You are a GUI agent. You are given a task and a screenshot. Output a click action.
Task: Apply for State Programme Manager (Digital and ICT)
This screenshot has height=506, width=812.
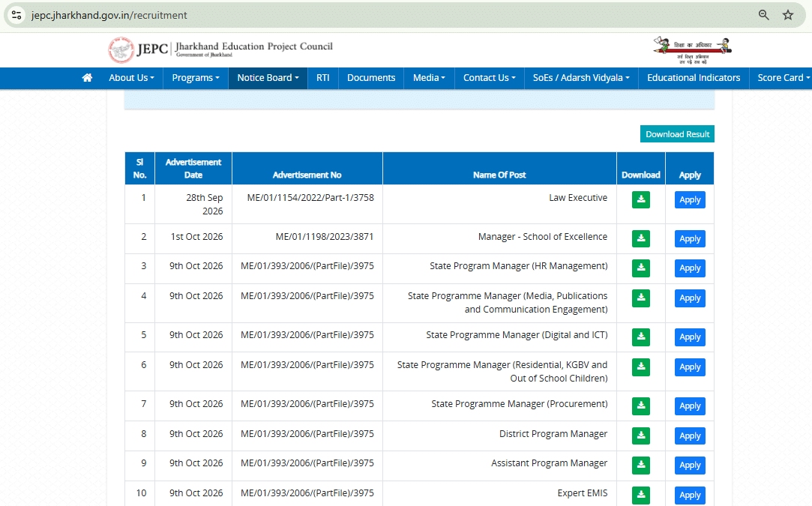[x=690, y=337]
